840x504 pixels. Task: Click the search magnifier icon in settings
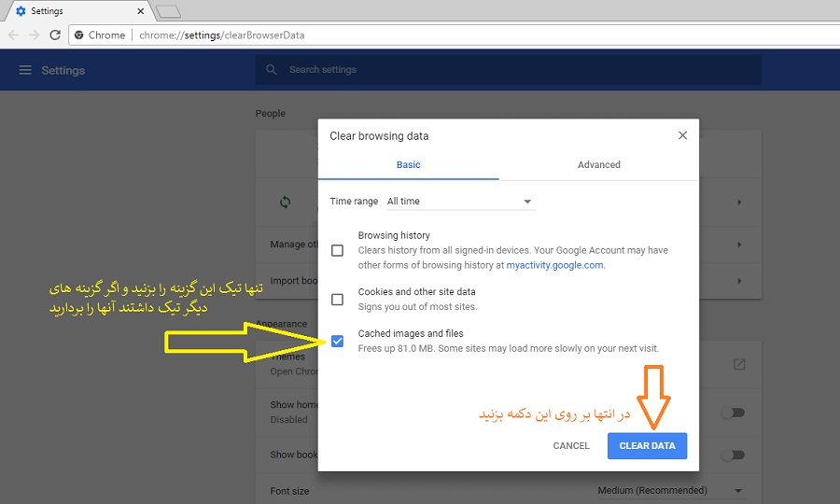click(x=272, y=70)
